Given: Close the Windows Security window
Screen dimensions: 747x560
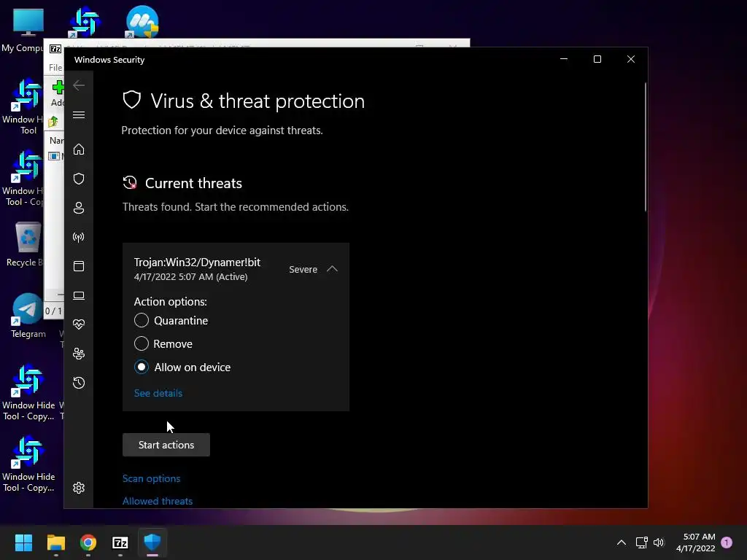Looking at the screenshot, I should click(631, 59).
